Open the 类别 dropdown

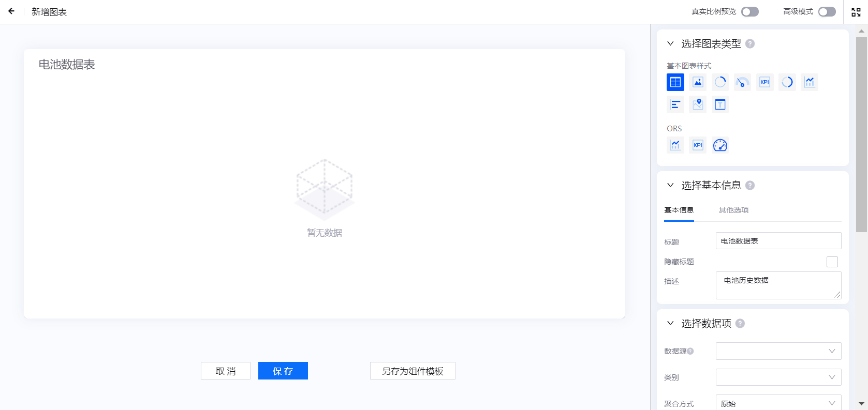pyautogui.click(x=778, y=377)
